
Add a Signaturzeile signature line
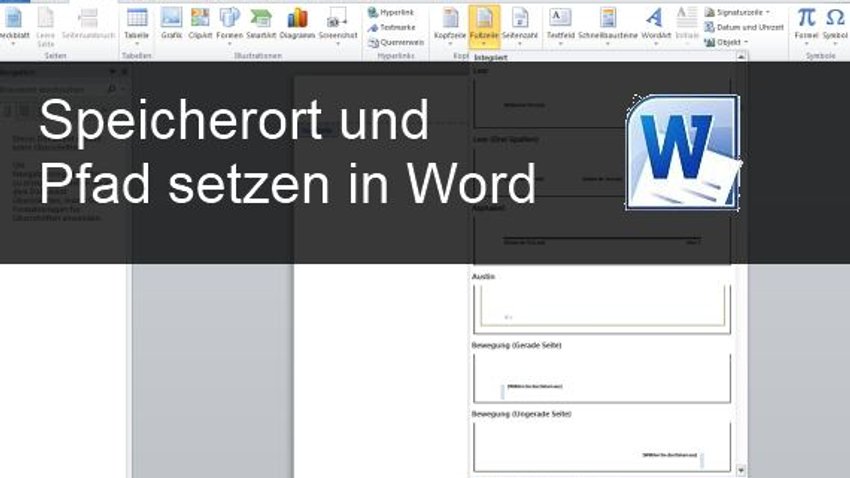click(x=737, y=12)
